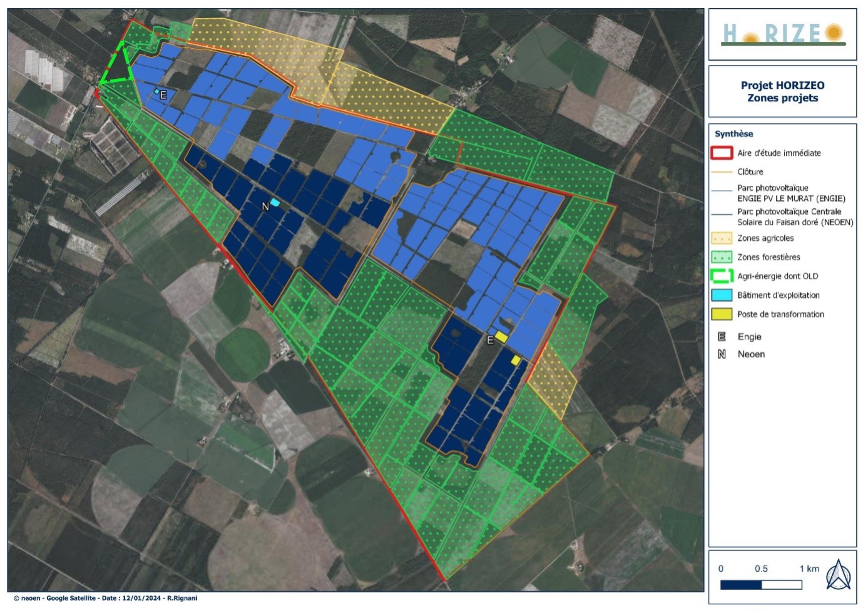Click the Clôture legend label
The image size is (868, 615).
click(750, 172)
